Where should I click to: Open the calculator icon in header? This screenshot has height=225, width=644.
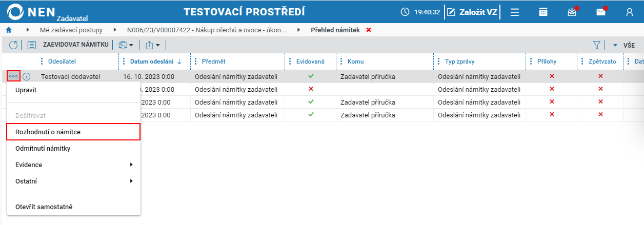544,12
